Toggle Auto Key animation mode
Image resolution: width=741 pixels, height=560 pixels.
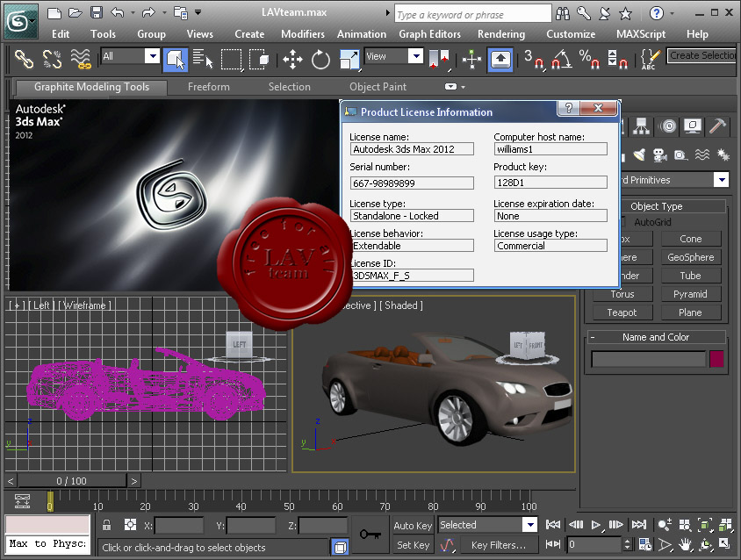tap(413, 526)
